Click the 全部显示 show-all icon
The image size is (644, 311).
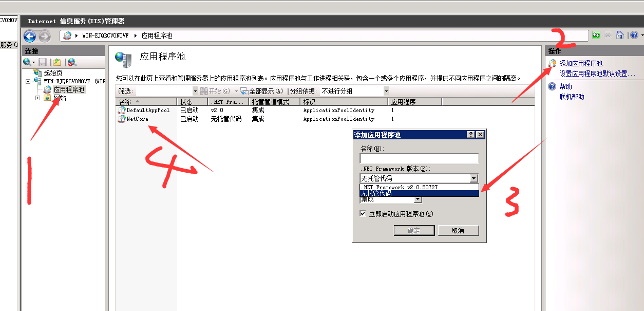point(244,91)
